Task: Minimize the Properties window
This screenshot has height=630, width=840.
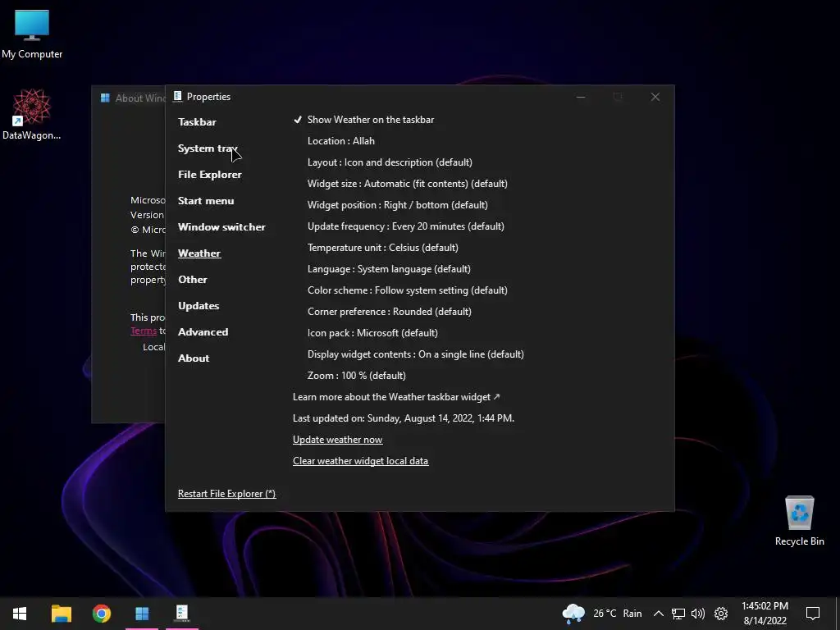Action: pos(581,97)
